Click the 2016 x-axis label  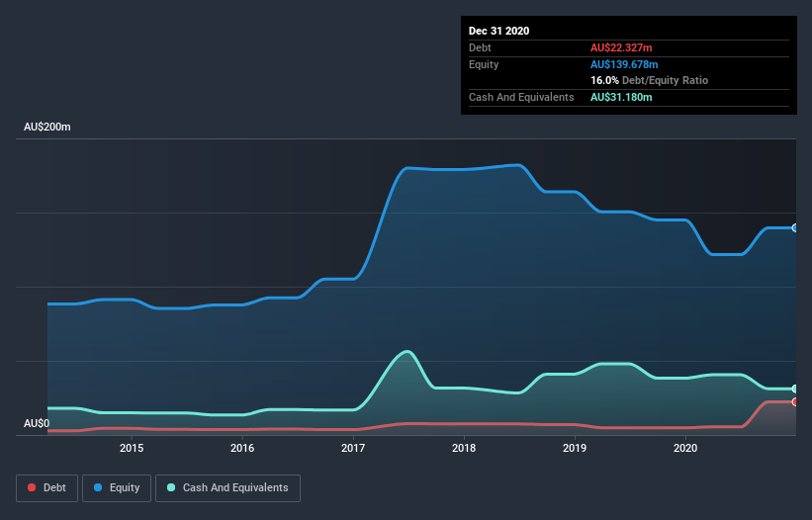242,448
